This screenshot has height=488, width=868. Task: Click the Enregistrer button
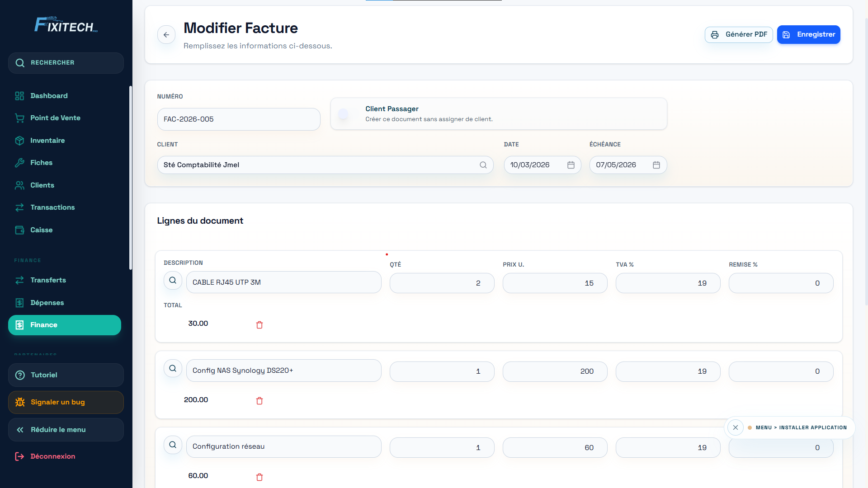tap(808, 35)
